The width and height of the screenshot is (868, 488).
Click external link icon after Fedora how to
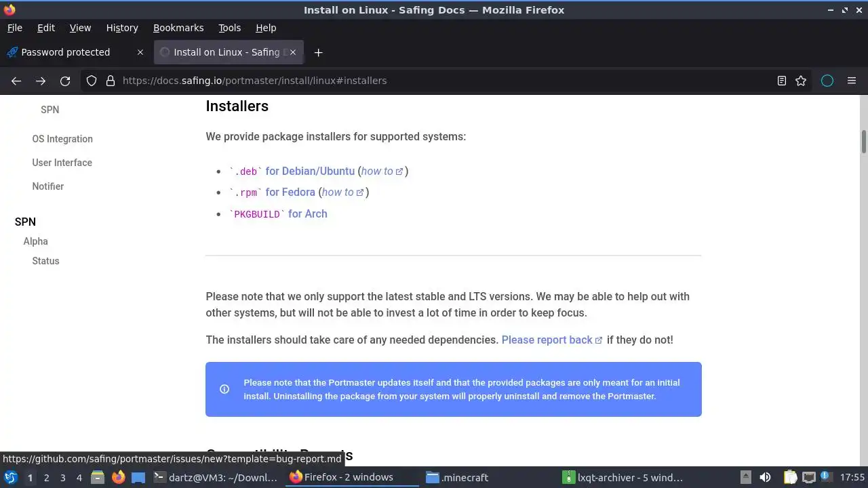(360, 192)
